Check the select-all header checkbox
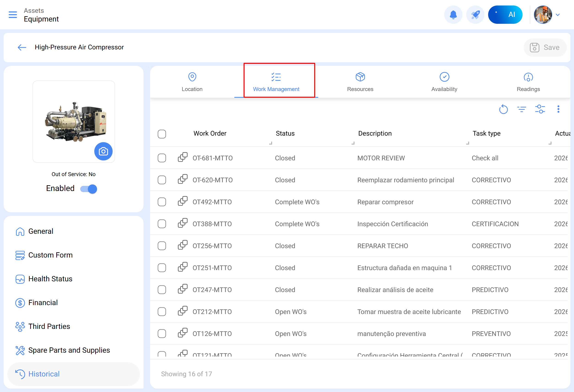This screenshot has height=392, width=574. tap(162, 134)
